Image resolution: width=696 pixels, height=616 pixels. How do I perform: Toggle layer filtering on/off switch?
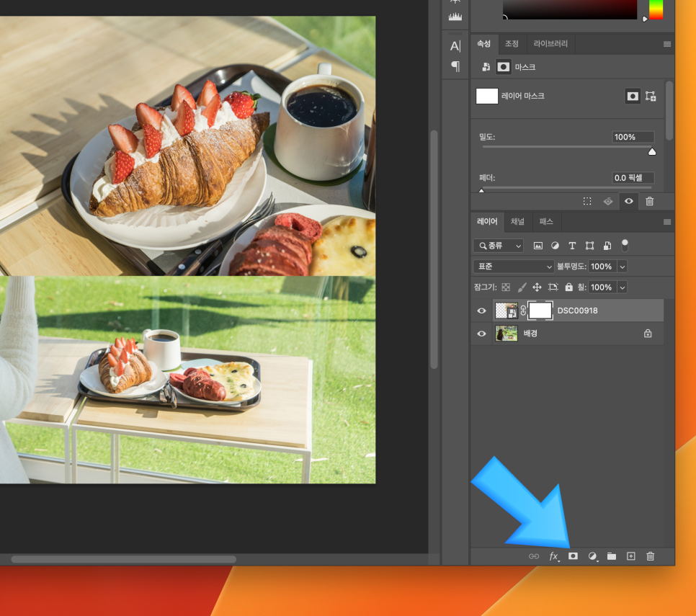click(625, 245)
